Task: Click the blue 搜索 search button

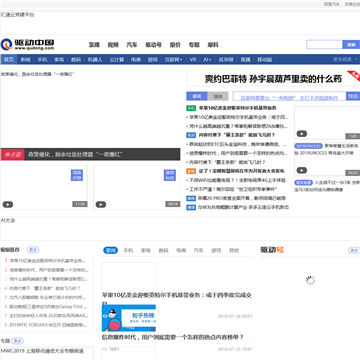Action: pyautogui.click(x=351, y=44)
